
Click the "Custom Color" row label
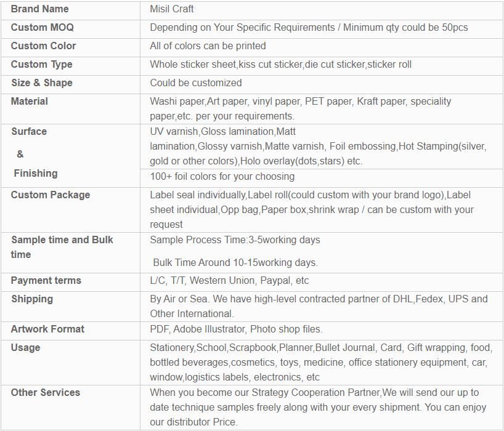pyautogui.click(x=43, y=46)
